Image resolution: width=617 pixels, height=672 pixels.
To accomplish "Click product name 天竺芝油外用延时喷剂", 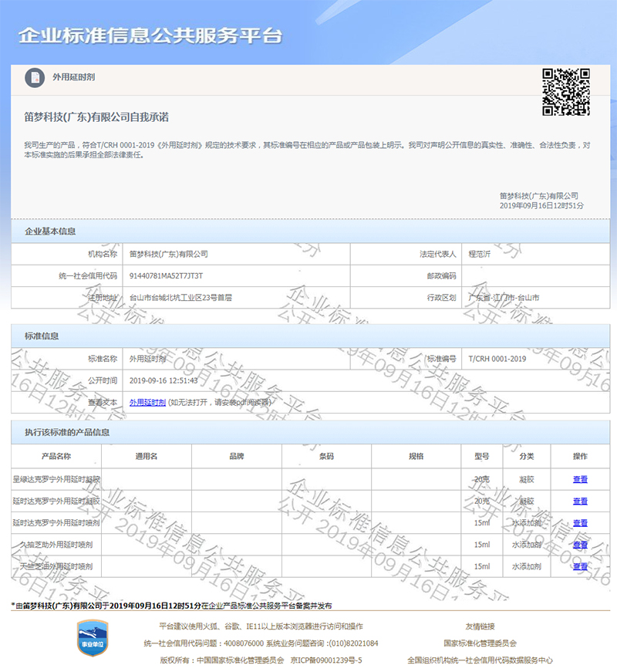I will pos(56,566).
